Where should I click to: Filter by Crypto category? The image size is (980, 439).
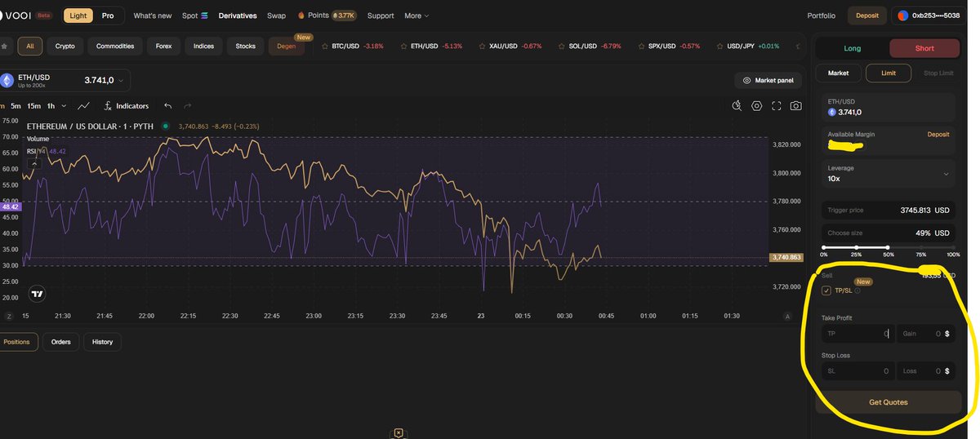click(x=65, y=46)
